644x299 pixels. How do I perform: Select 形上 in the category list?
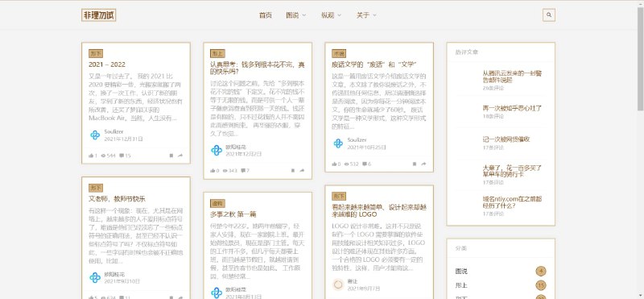click(x=461, y=285)
